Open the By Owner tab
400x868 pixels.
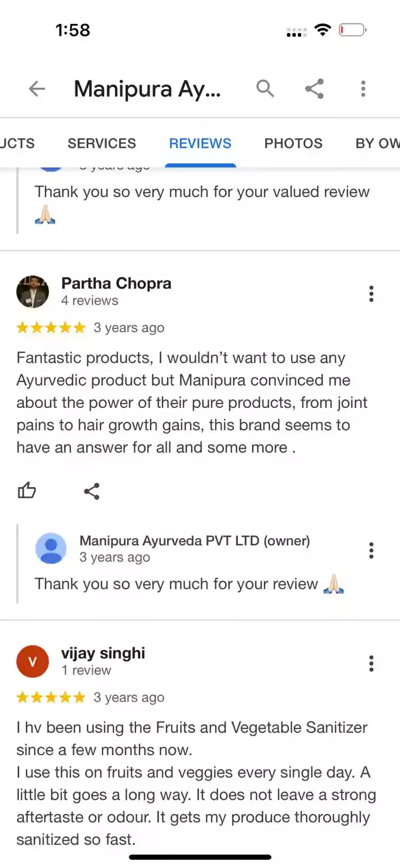click(377, 143)
